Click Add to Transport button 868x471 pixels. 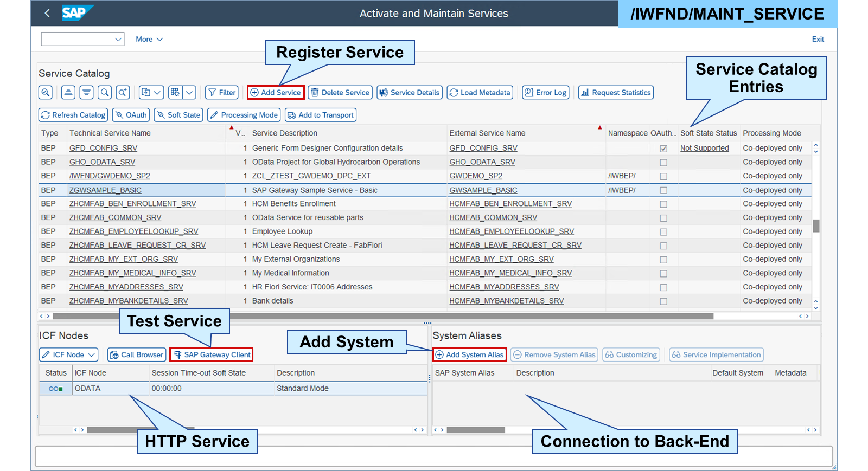(321, 115)
